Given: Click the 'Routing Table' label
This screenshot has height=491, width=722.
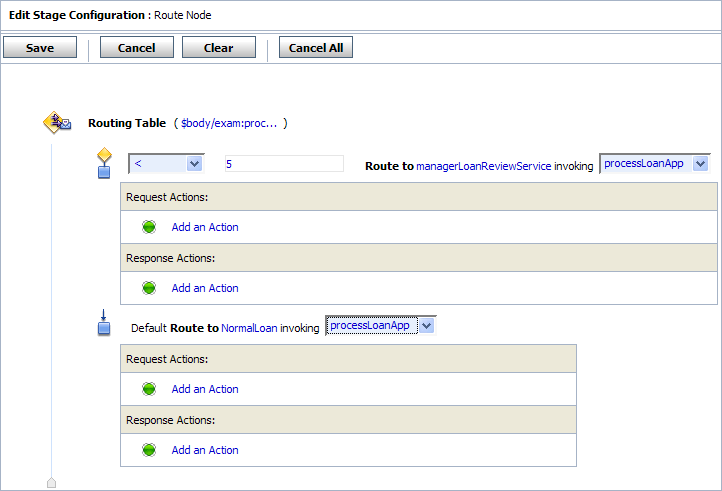Looking at the screenshot, I should [x=127, y=123].
